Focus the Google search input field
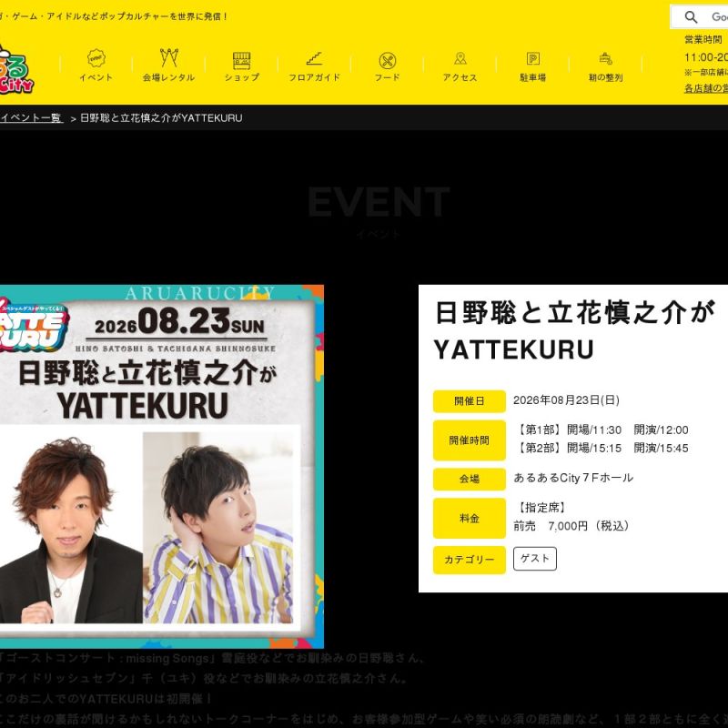 pyautogui.click(x=719, y=17)
